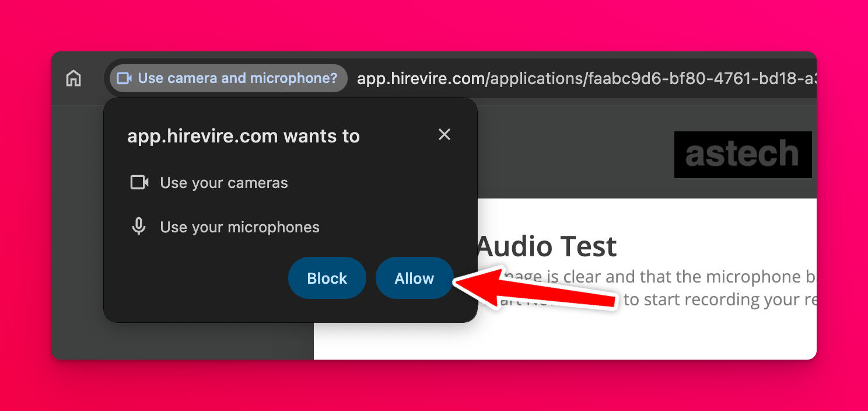Image resolution: width=868 pixels, height=411 pixels.
Task: Click the line 'to start recording your'
Action: point(717,299)
